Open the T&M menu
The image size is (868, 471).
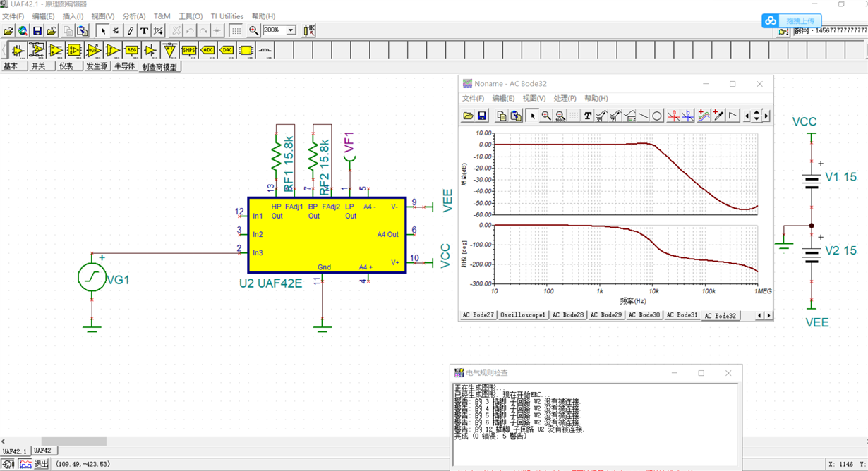tap(162, 16)
